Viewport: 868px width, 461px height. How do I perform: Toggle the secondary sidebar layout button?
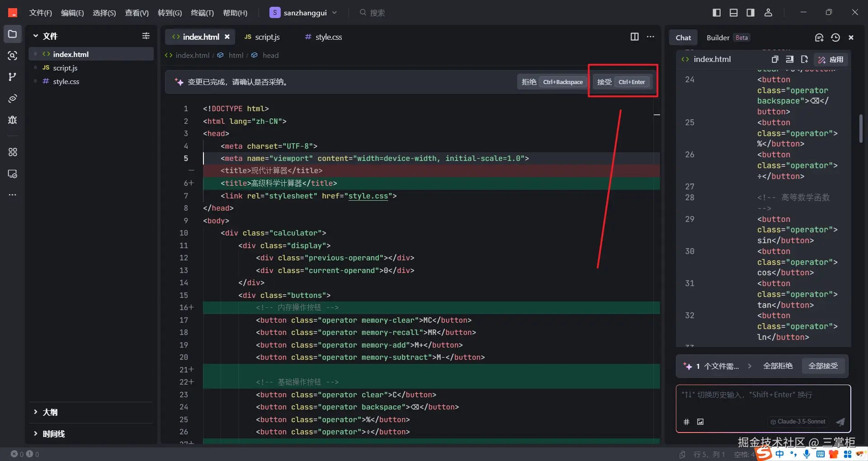[750, 13]
